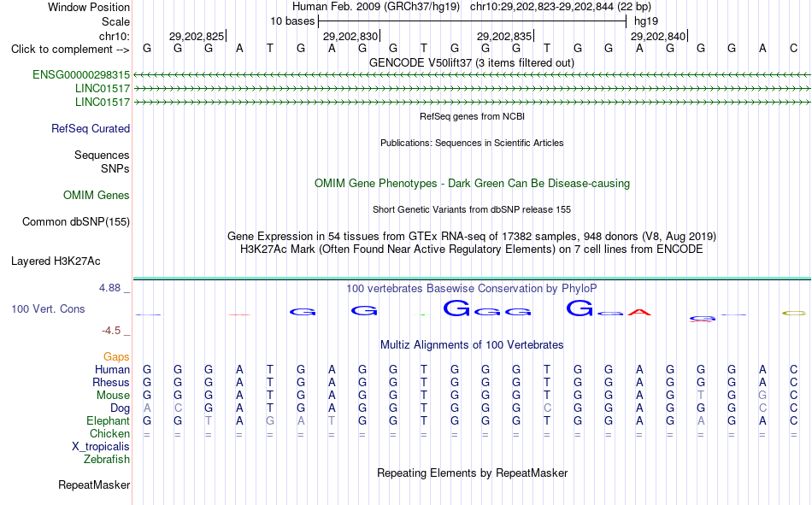Select the Common dbSNP(155) track label
The image size is (812, 505).
(x=76, y=221)
